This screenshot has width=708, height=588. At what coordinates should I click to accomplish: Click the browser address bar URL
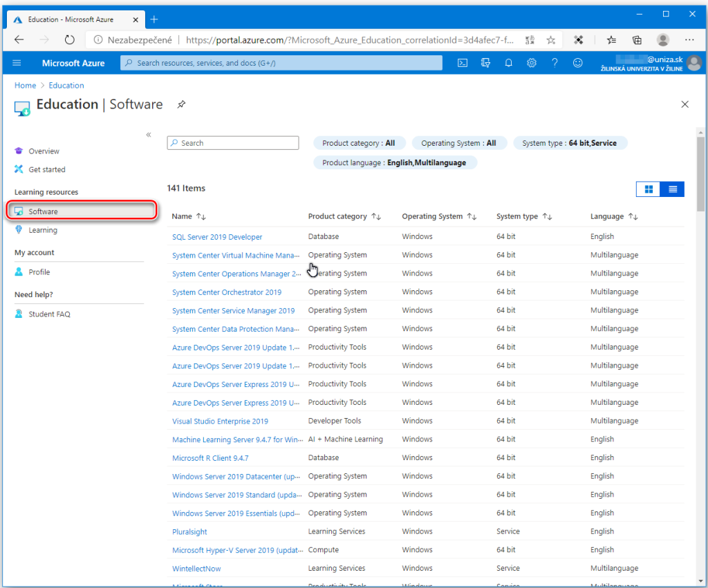[x=349, y=40]
